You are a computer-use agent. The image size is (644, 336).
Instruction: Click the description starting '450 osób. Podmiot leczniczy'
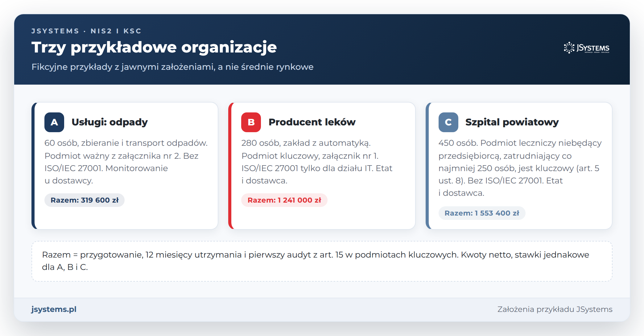tap(520, 168)
